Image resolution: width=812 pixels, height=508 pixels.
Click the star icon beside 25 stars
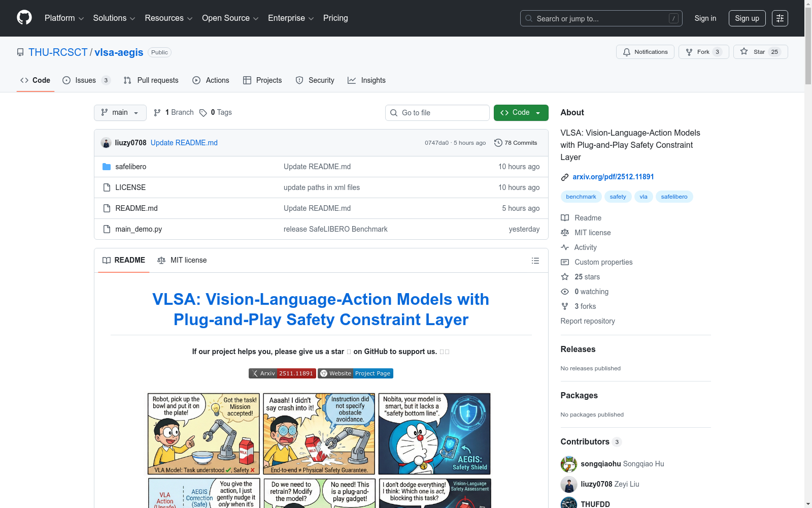565,277
